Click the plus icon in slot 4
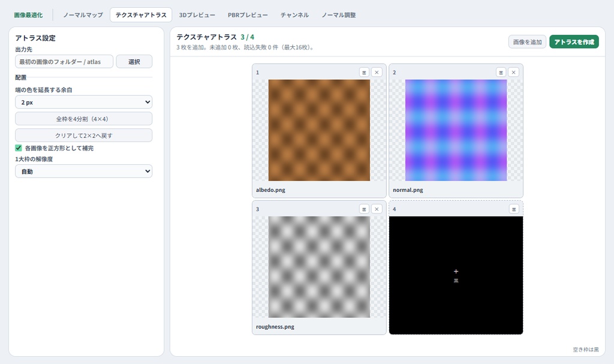Screen dimensions: 614x364 tap(456, 271)
